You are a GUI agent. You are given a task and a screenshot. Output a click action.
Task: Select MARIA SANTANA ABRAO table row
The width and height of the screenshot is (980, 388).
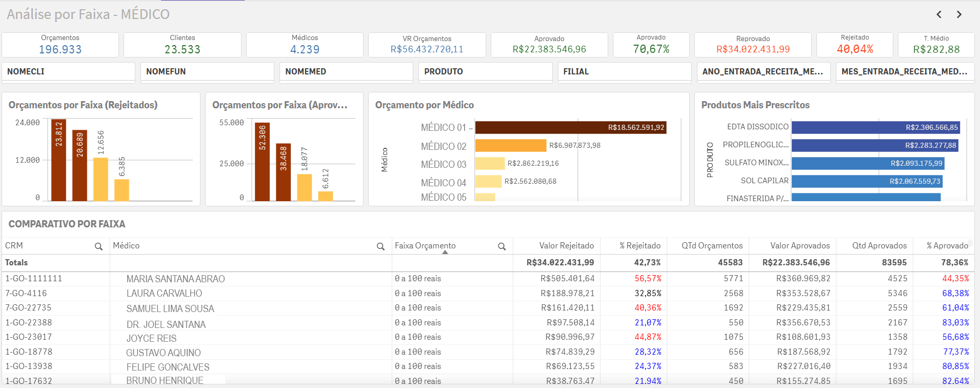[175, 279]
